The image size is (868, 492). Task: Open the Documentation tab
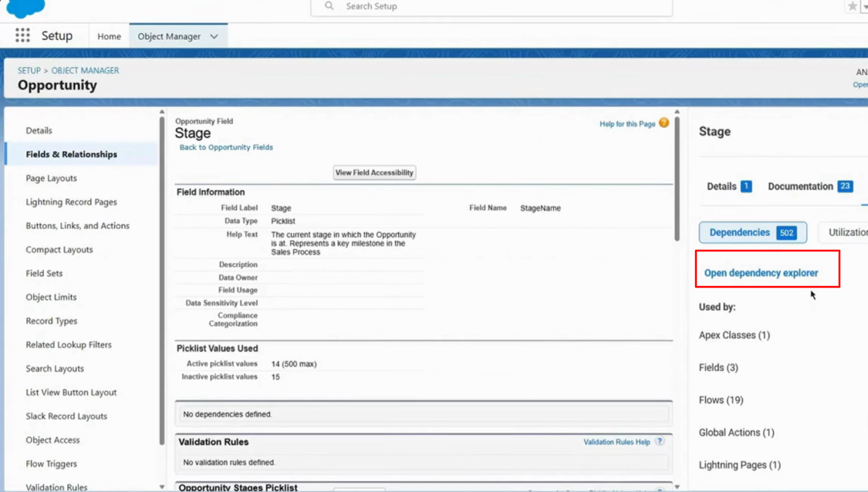[x=809, y=187]
